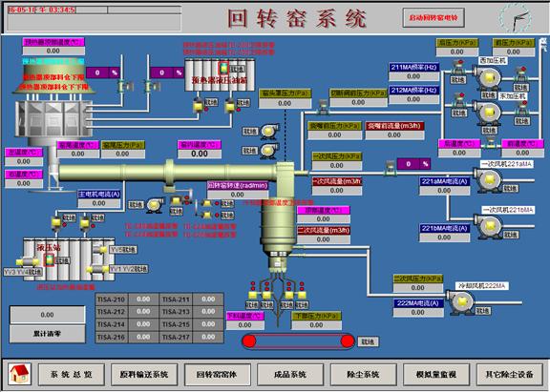The width and height of the screenshot is (550, 392).
Task: Open the 其它除尘设备 page
Action: (509, 375)
